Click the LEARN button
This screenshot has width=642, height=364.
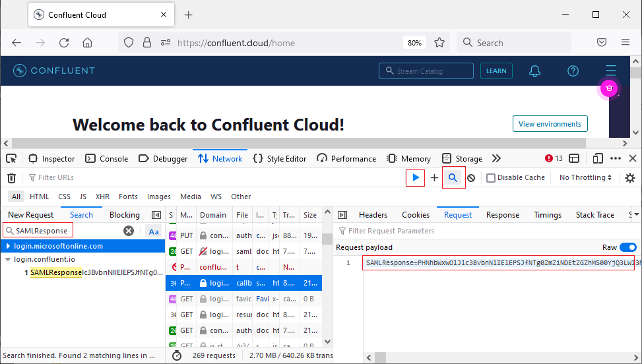coord(496,71)
